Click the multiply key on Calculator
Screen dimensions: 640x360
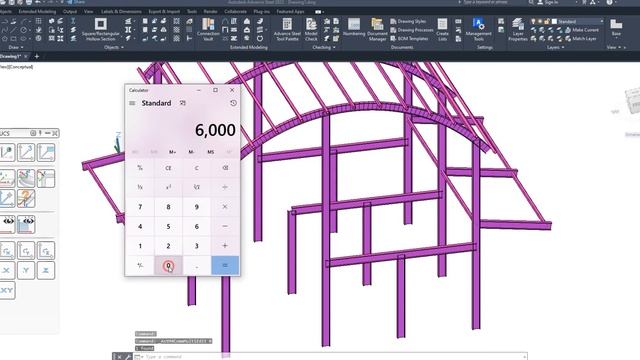tap(225, 207)
